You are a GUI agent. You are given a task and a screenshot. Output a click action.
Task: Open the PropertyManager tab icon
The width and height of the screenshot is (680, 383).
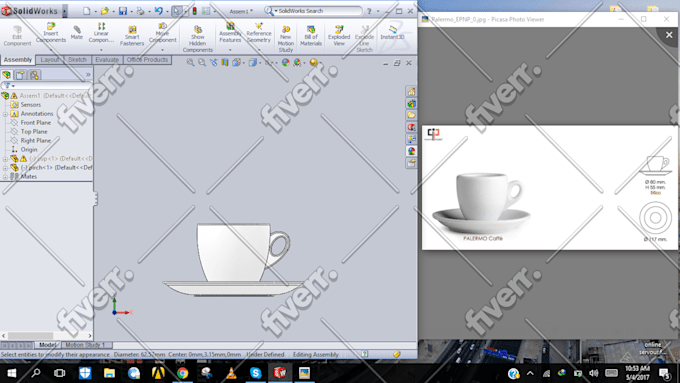(x=20, y=75)
